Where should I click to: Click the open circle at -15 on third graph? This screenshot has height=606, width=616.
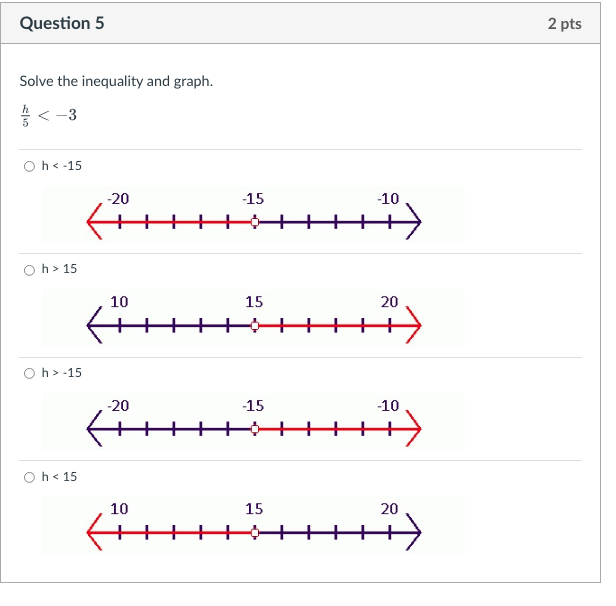[255, 429]
